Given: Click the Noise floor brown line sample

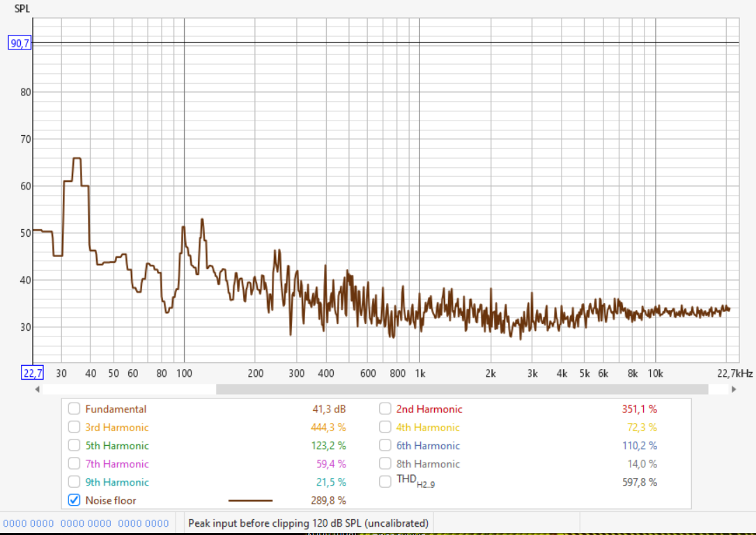Looking at the screenshot, I should [250, 500].
